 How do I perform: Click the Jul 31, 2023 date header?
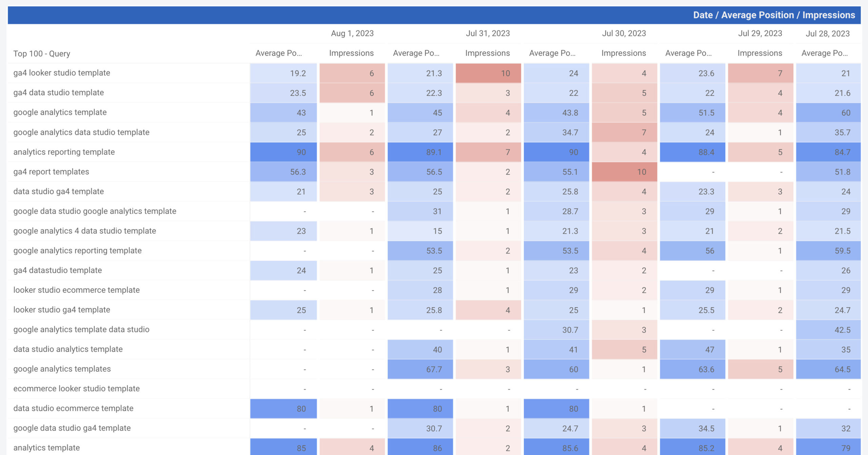click(x=488, y=33)
